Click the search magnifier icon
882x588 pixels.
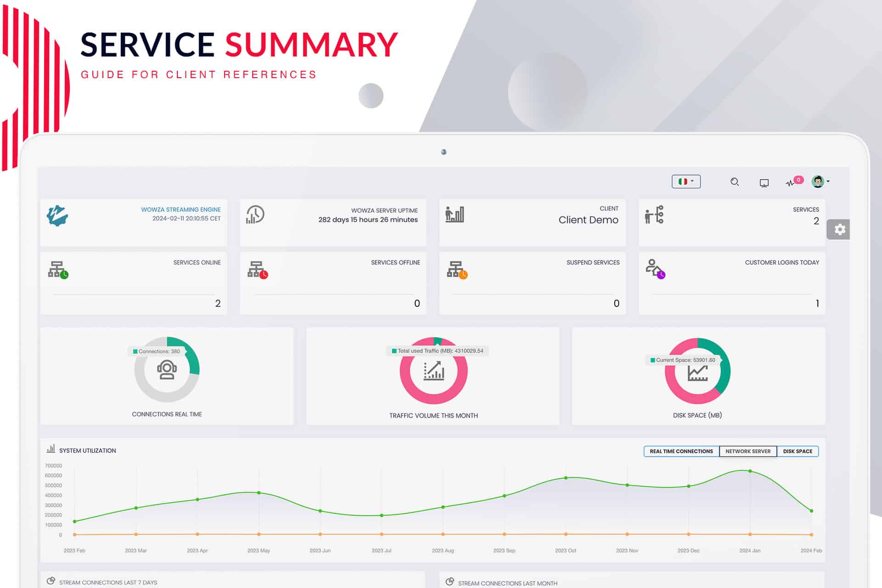coord(735,182)
